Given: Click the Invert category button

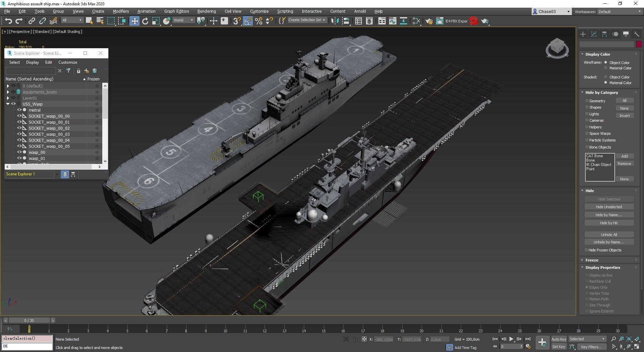Looking at the screenshot, I should (x=625, y=116).
